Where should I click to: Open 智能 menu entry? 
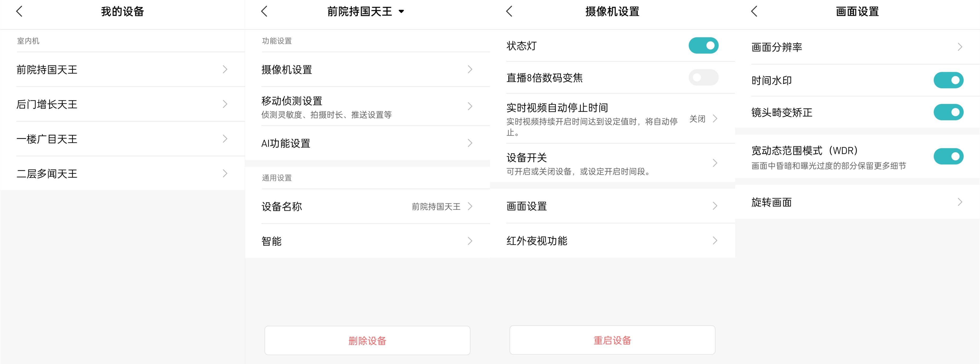(x=367, y=241)
